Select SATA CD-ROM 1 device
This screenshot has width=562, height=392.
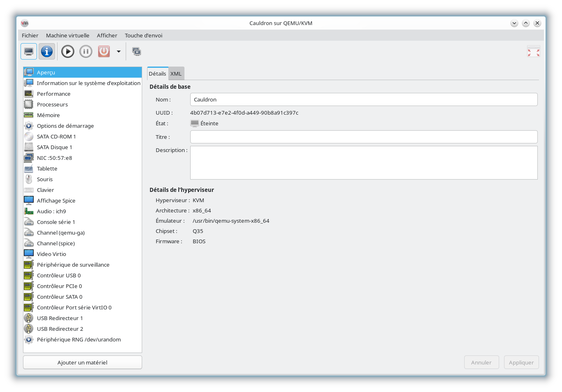click(x=56, y=136)
